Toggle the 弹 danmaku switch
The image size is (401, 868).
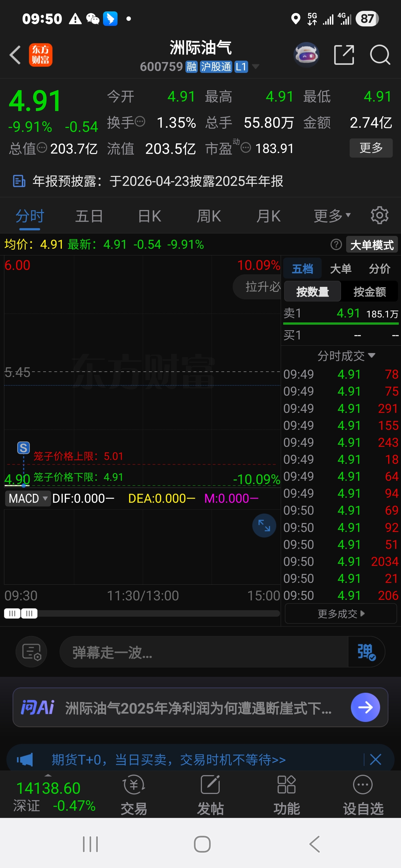(366, 652)
